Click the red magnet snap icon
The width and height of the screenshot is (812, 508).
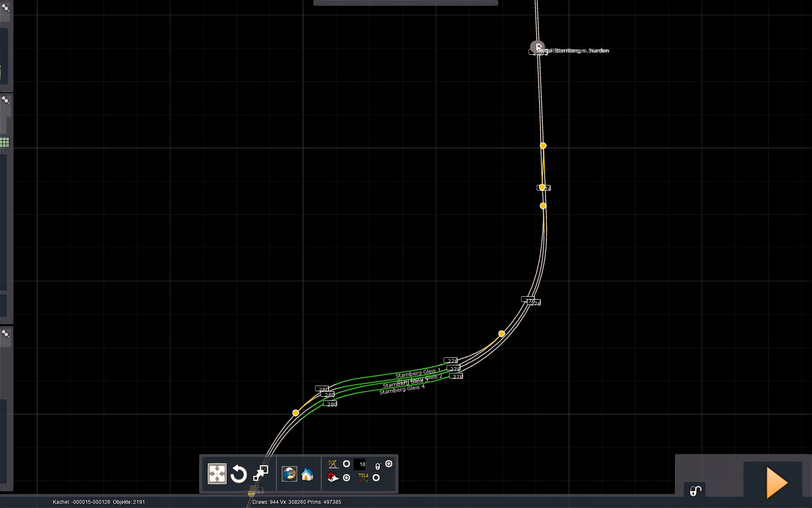click(333, 478)
